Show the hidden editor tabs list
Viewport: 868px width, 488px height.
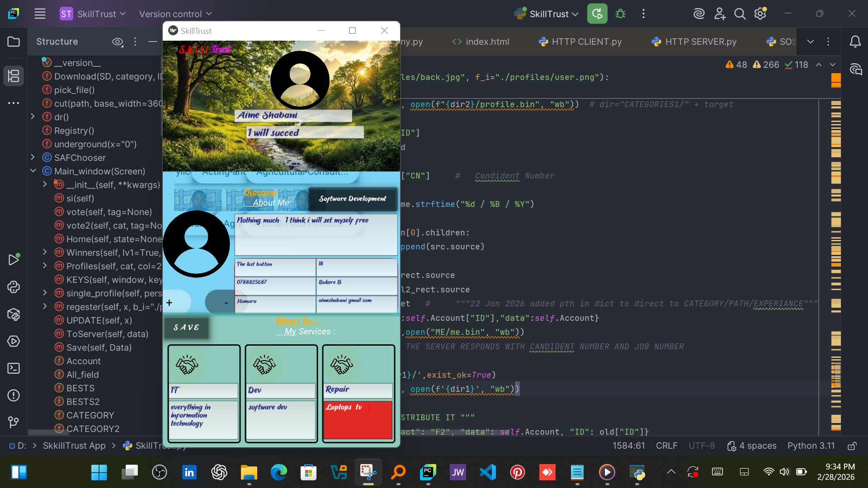point(811,42)
